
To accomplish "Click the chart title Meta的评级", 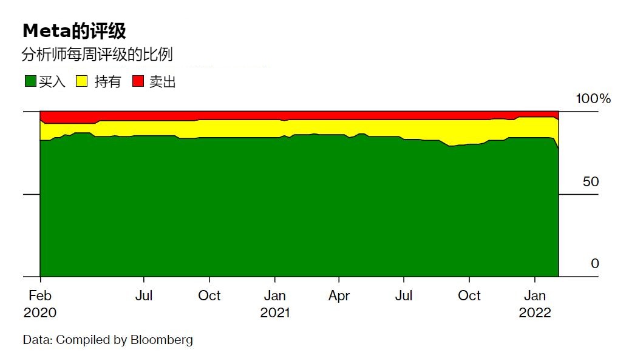I will (x=74, y=31).
